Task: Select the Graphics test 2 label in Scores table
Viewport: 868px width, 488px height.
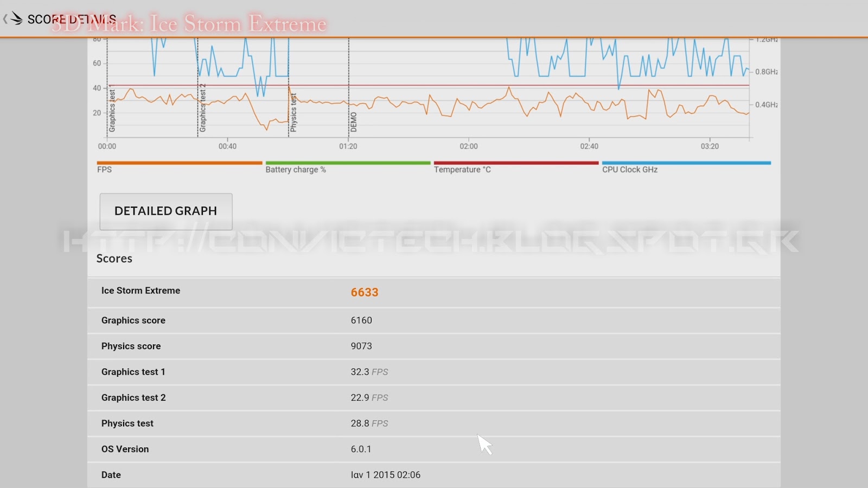Action: pos(133,398)
